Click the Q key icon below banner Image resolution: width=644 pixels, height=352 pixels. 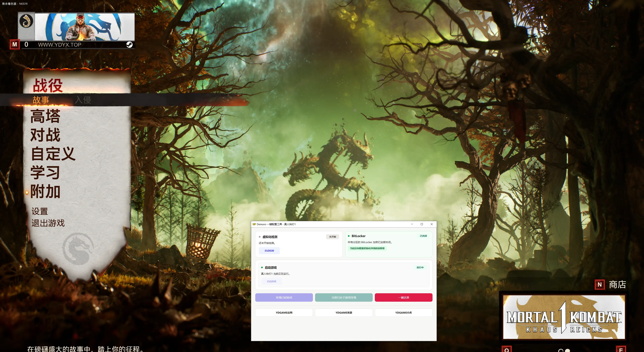pos(506,349)
